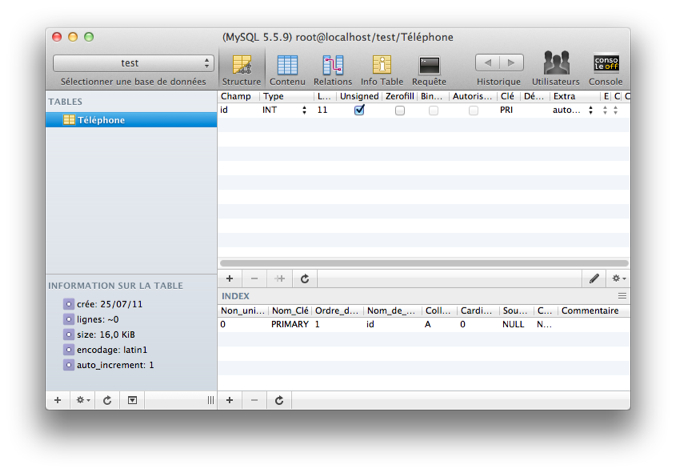Click the Type column header

(x=273, y=96)
